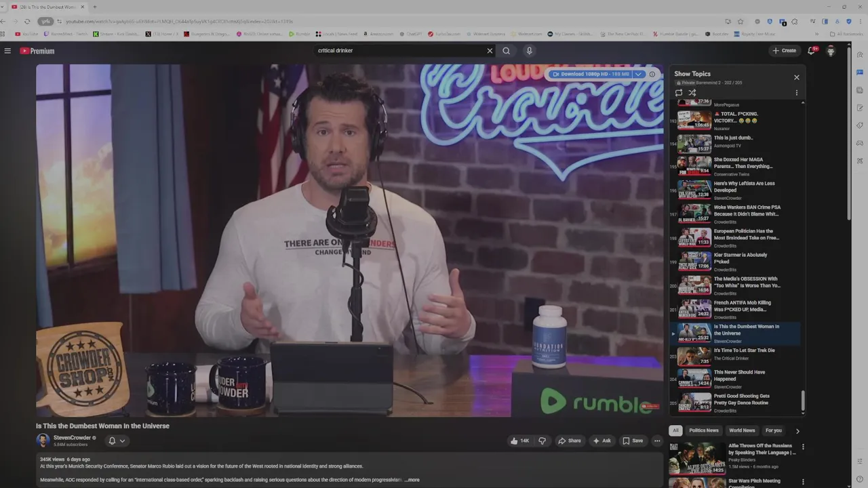Expand description with ...more
Viewport: 868px width, 488px height.
[x=412, y=480]
